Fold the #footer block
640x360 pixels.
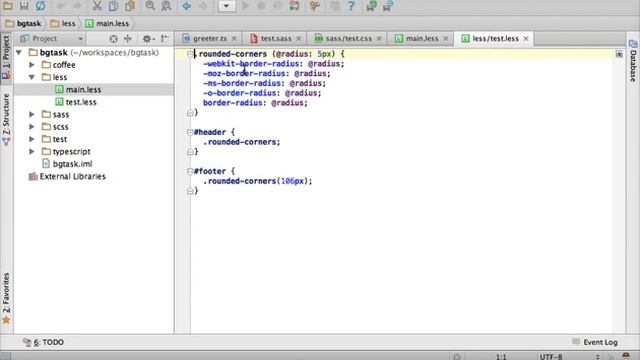pyautogui.click(x=190, y=171)
